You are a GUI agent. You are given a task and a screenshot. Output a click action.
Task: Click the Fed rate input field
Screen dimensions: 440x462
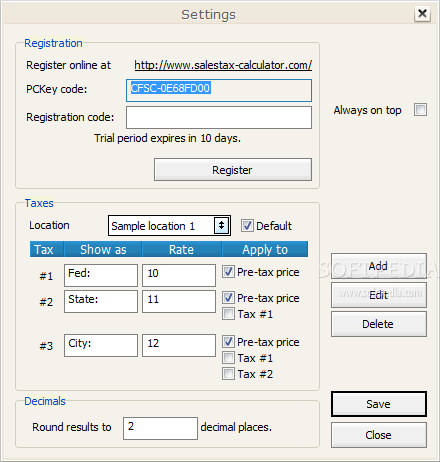(179, 275)
